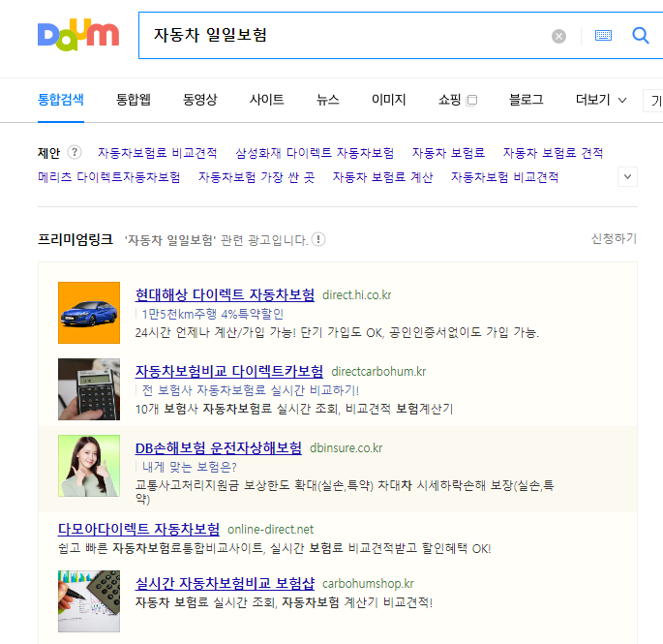Click description 24시간 언제나 계산/가입 가능
The width and height of the screenshot is (663, 644).
[x=337, y=332]
